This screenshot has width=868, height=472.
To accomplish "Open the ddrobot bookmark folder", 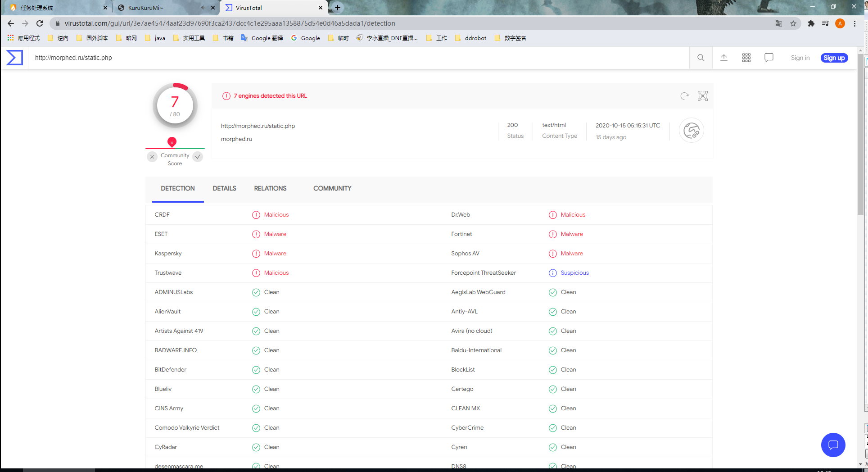I will [x=471, y=38].
